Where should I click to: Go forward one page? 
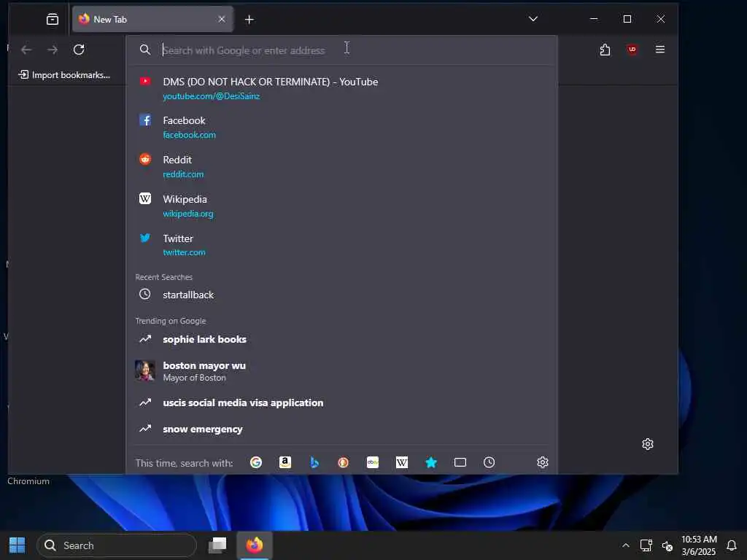(53, 50)
